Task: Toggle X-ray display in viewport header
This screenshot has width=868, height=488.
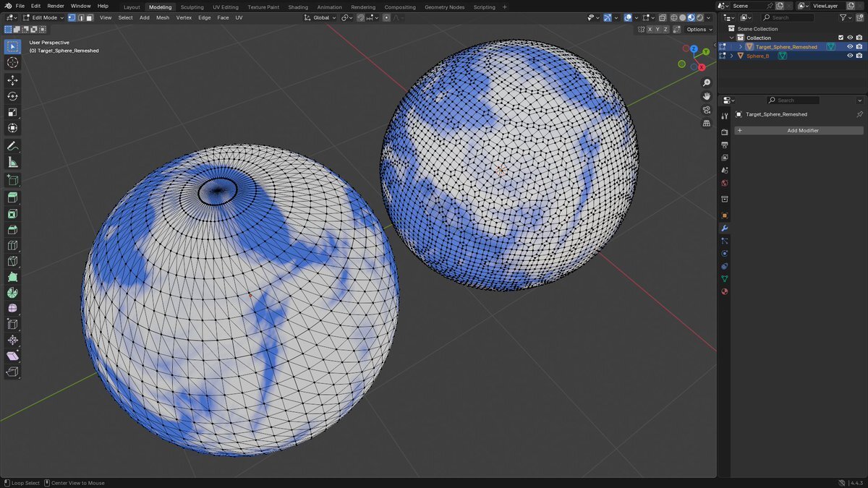Action: (x=663, y=17)
